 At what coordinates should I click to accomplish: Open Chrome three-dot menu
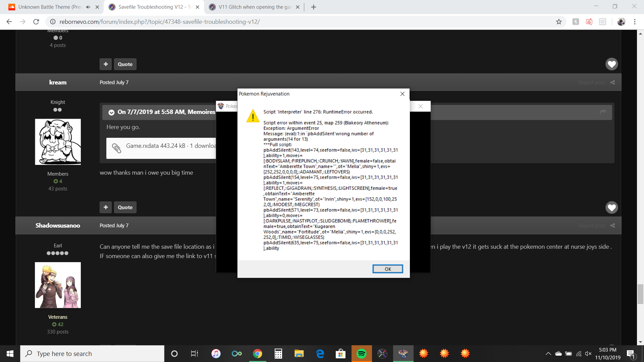tap(635, 22)
